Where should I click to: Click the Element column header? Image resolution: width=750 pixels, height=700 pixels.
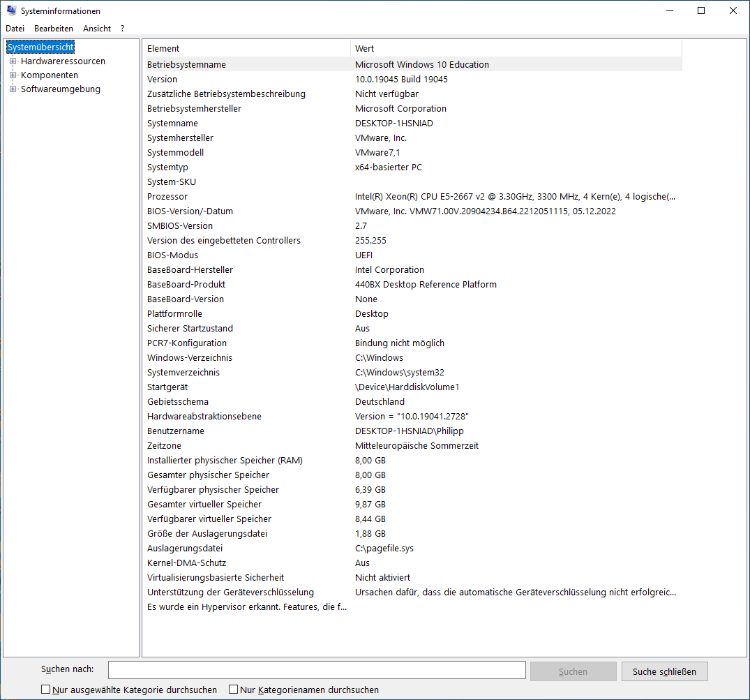244,47
